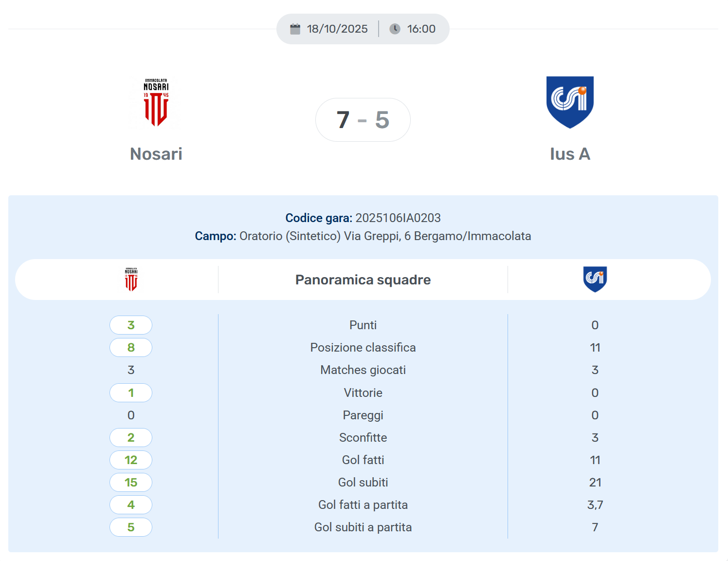Click the large Ius A shield logo
Viewport: 728px width, 561px height.
coord(570,102)
